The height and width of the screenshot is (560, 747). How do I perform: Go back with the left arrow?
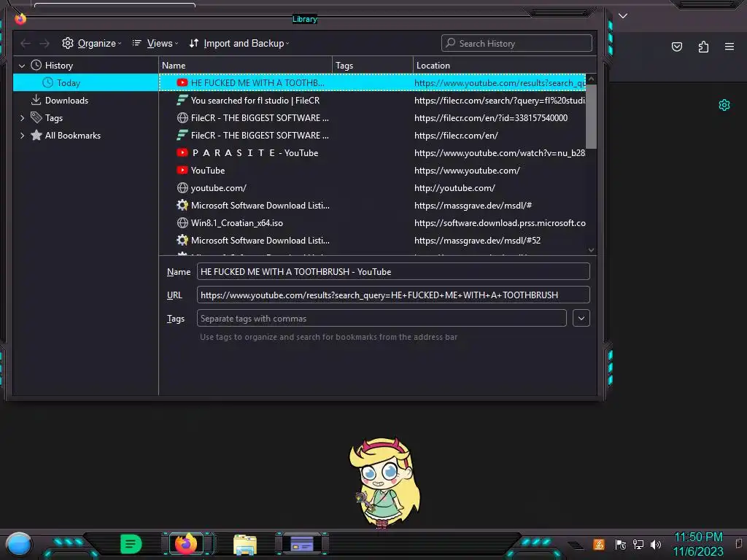click(x=26, y=43)
